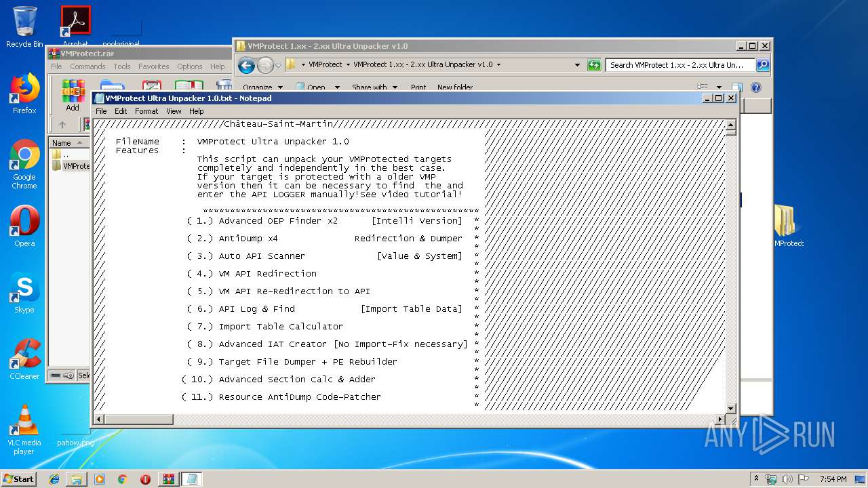
Task: Click Notepad horizontal scroll right arrow
Action: 719,420
